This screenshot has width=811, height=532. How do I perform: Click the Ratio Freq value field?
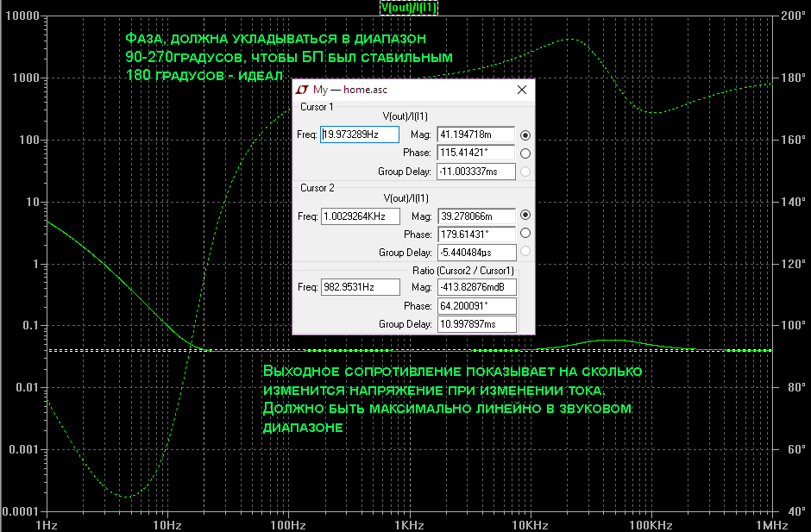pos(360,287)
